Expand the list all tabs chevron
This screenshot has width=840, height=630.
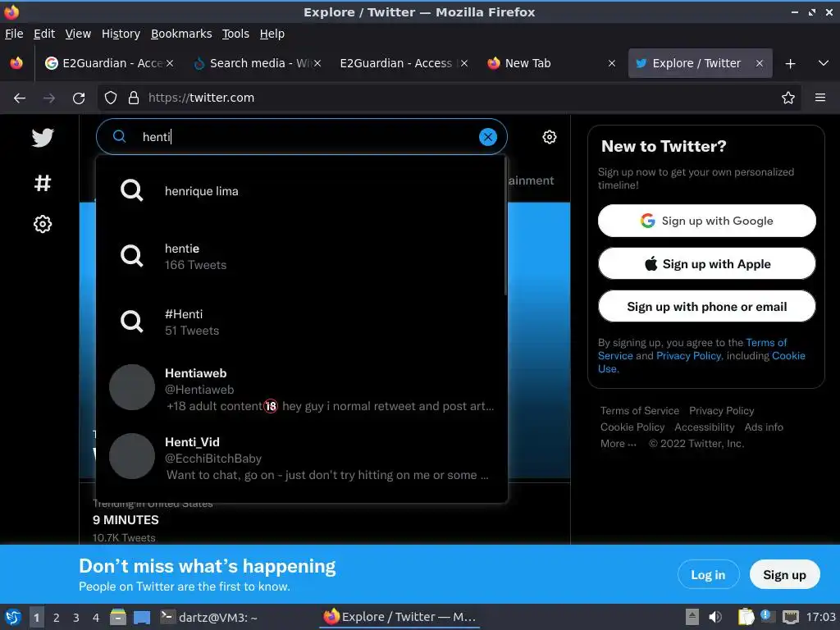coord(824,63)
